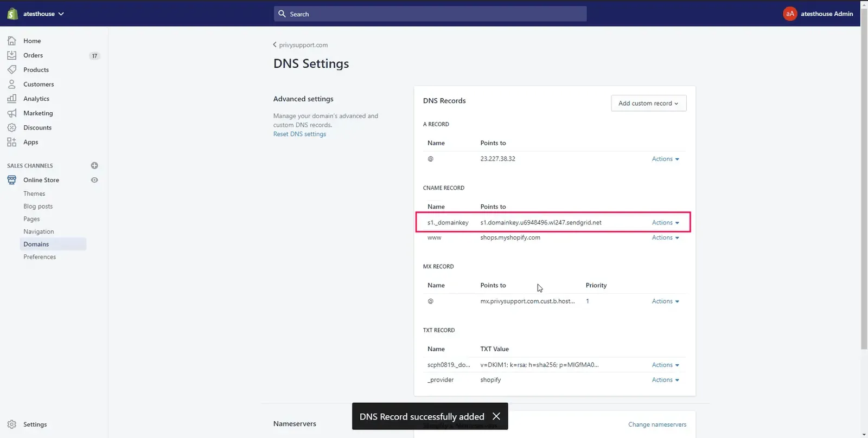Viewport: 868px width, 438px height.
Task: Click the Shopify logo icon
Action: click(12, 14)
